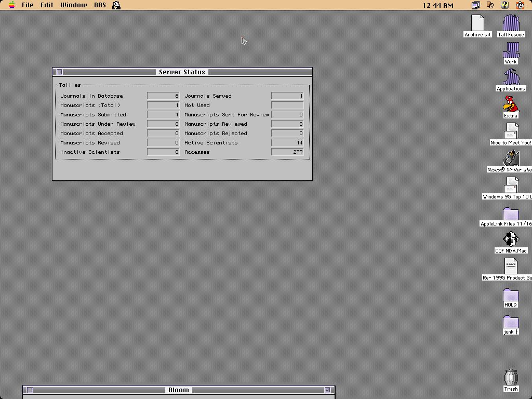Select the Applications volume icon
Viewport: 532px width, 399px height.
[x=511, y=77]
